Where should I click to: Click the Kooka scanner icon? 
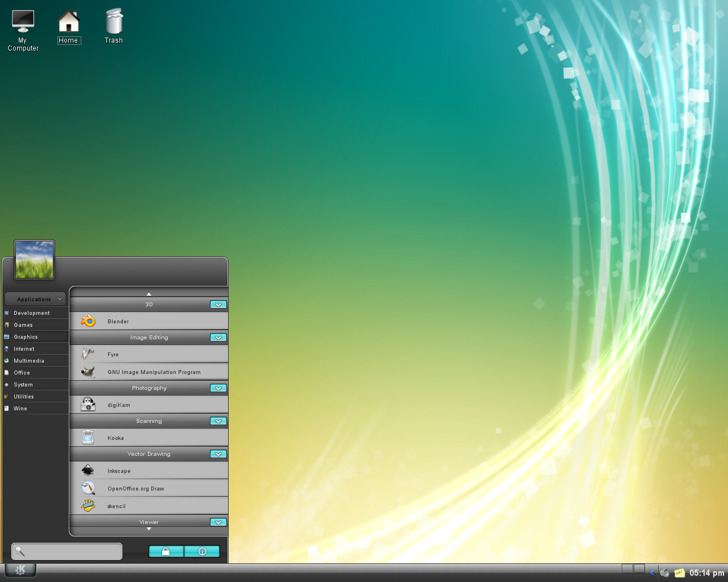[x=88, y=438]
